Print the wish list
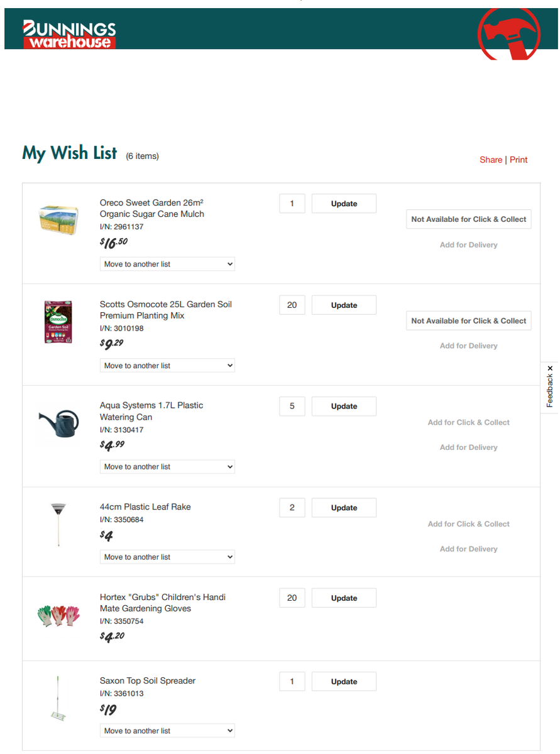 (x=519, y=160)
